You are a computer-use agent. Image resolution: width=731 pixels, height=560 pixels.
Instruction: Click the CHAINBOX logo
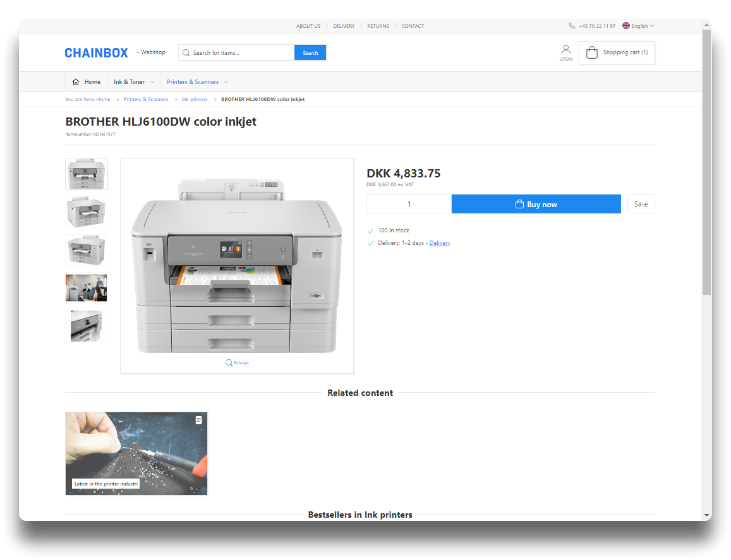click(96, 53)
